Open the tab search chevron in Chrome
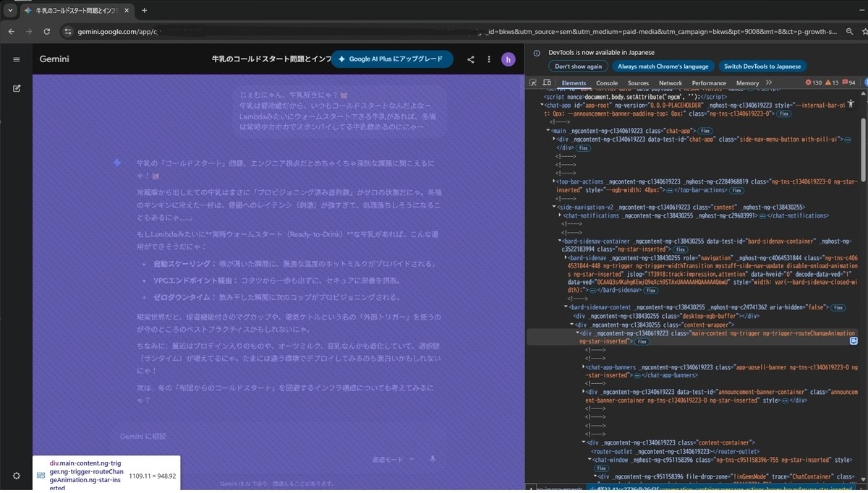Image resolution: width=868 pixels, height=493 pixels. [9, 10]
